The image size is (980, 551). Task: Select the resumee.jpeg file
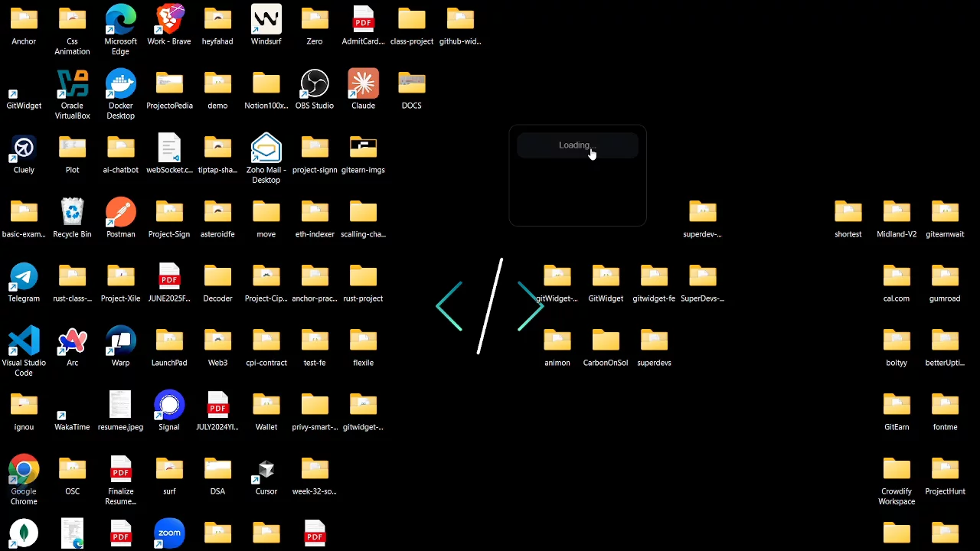120,406
